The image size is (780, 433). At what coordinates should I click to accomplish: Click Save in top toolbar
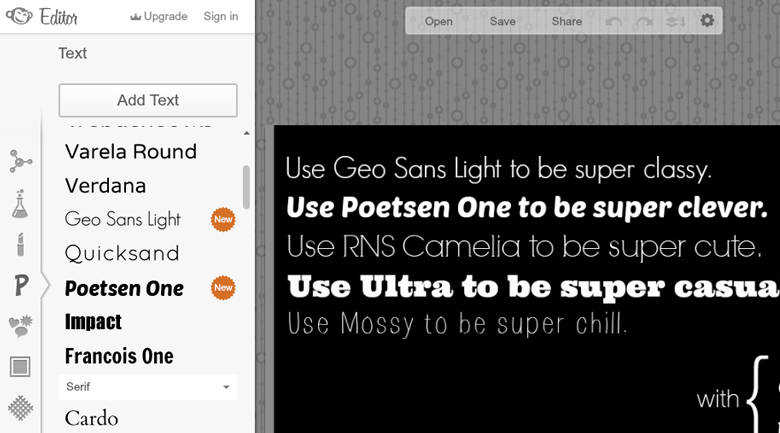tap(502, 21)
